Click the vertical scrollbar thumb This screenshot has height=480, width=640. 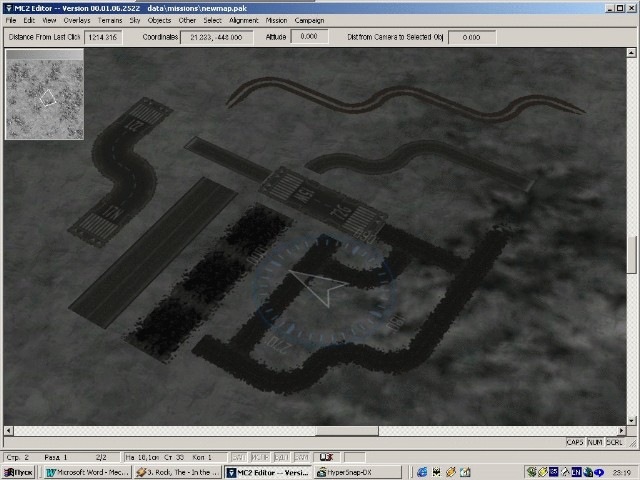pyautogui.click(x=631, y=255)
